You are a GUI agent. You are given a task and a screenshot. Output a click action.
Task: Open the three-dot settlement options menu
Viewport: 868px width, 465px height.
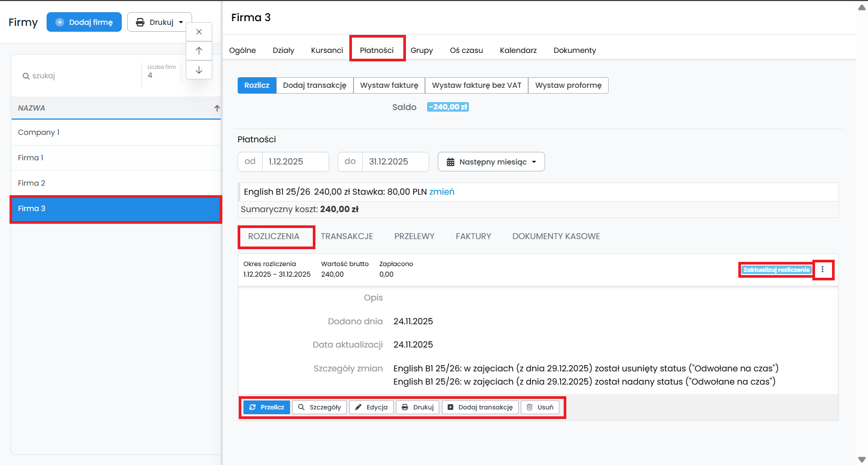(822, 270)
